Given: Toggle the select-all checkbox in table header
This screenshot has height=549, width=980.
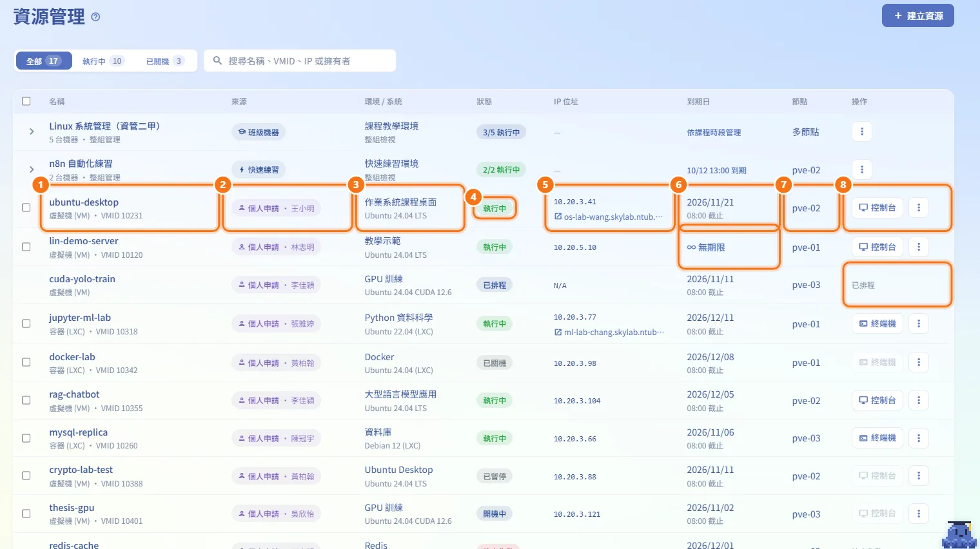Looking at the screenshot, I should tap(26, 101).
